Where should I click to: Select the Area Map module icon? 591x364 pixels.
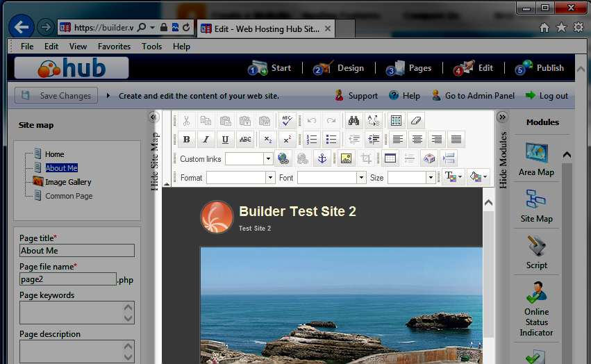click(x=536, y=154)
